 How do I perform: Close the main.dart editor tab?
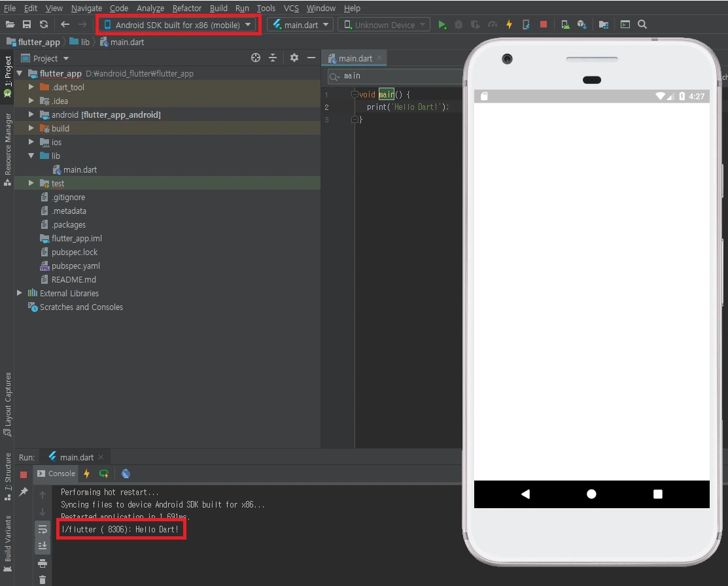point(379,58)
